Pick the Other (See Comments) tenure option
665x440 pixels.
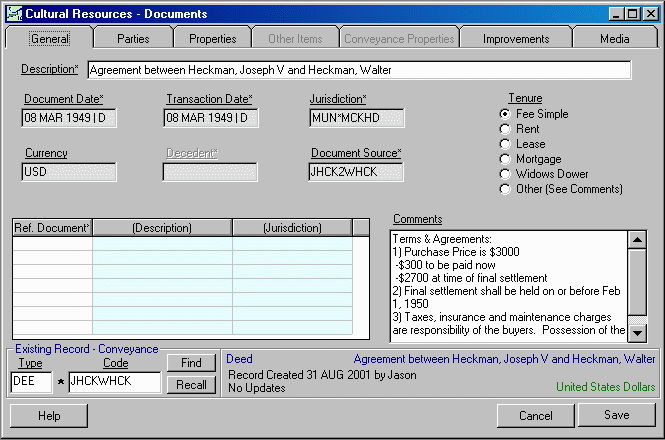pos(561,189)
